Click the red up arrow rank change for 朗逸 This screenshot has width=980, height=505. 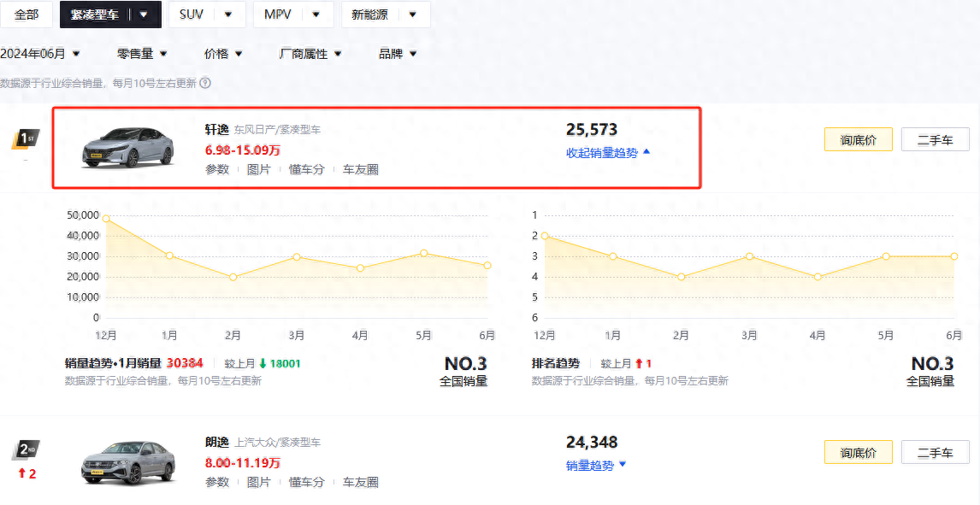(22, 473)
